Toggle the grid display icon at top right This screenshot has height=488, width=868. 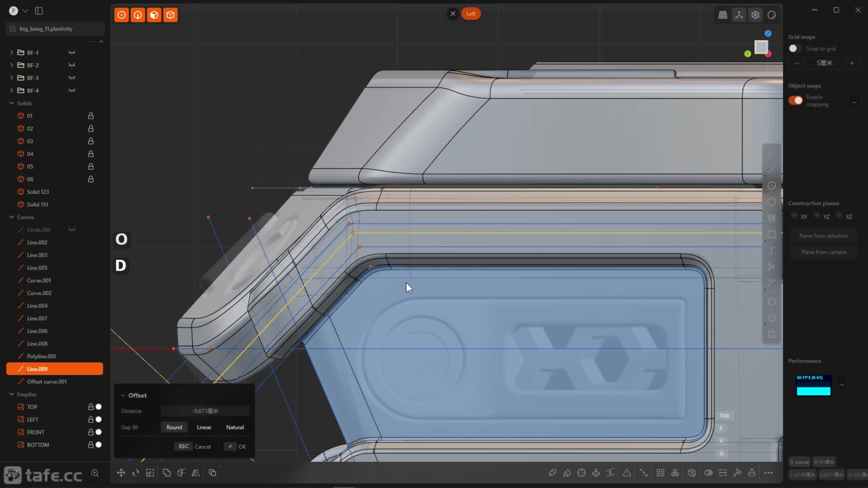click(723, 15)
